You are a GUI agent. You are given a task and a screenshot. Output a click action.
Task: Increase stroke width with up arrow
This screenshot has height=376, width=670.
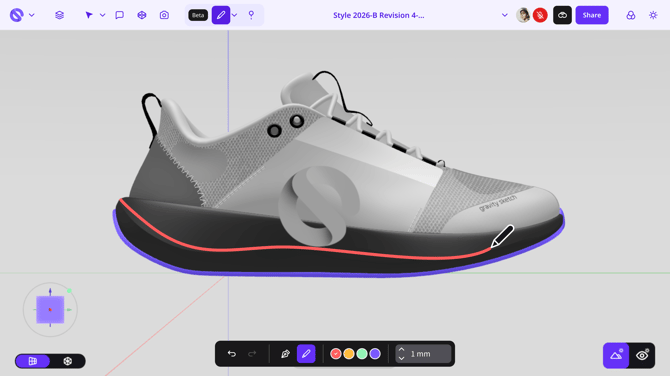point(401,350)
